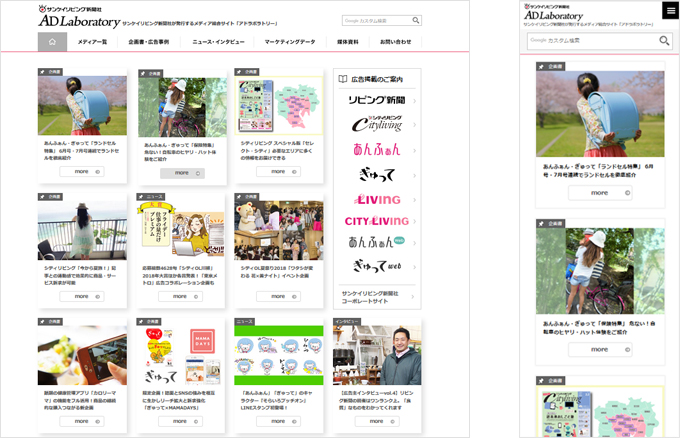
Task: Open the seaside balcony woman thumbnail
Action: tap(82, 230)
